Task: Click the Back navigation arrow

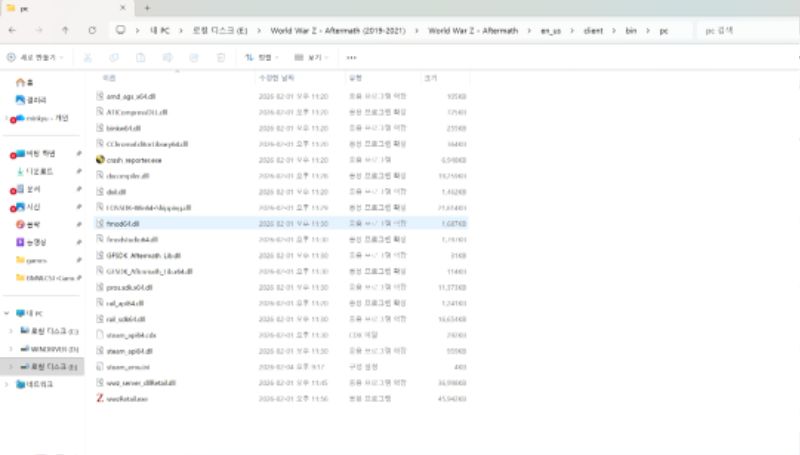Action: (12, 31)
